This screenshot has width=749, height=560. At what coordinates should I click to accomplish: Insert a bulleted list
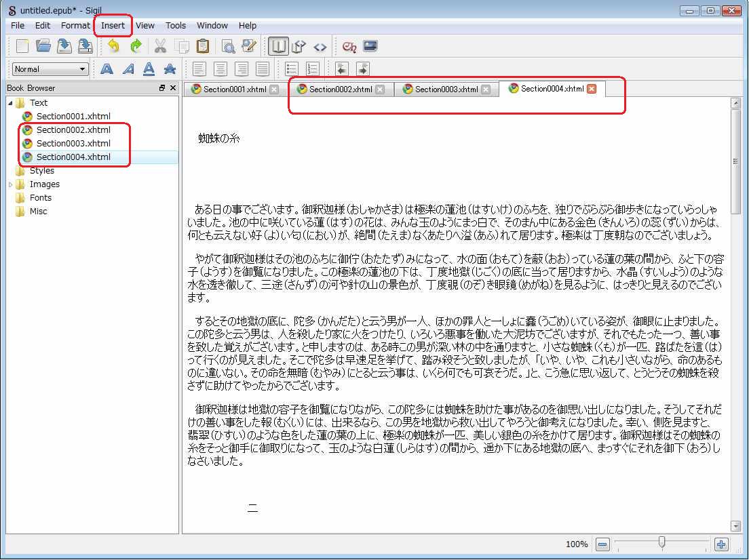(x=292, y=68)
